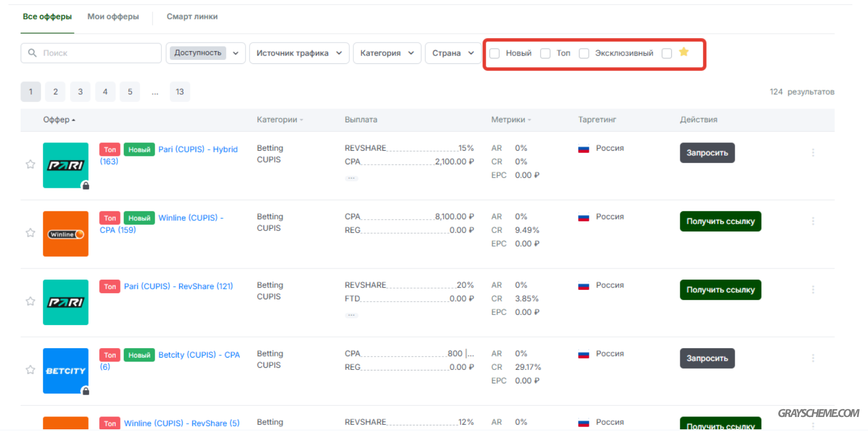Sort by the Категории column header
Screen dimensions: 868x431
click(280, 120)
